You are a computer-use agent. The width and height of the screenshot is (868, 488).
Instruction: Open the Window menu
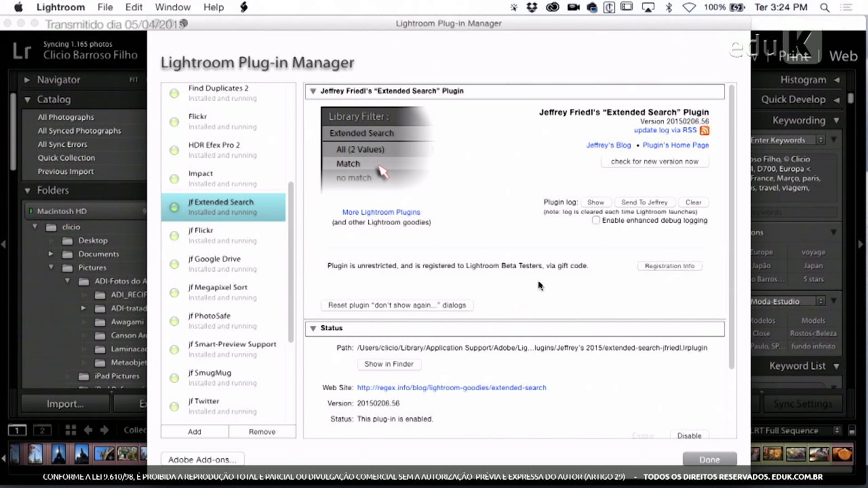click(x=172, y=7)
